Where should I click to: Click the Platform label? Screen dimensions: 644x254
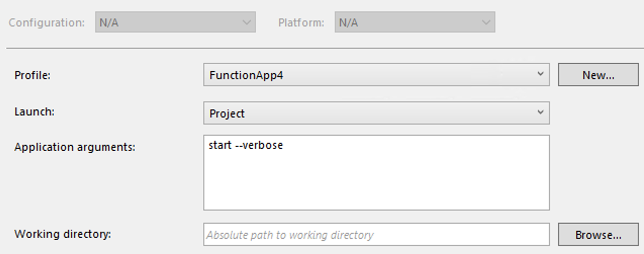pyautogui.click(x=301, y=23)
